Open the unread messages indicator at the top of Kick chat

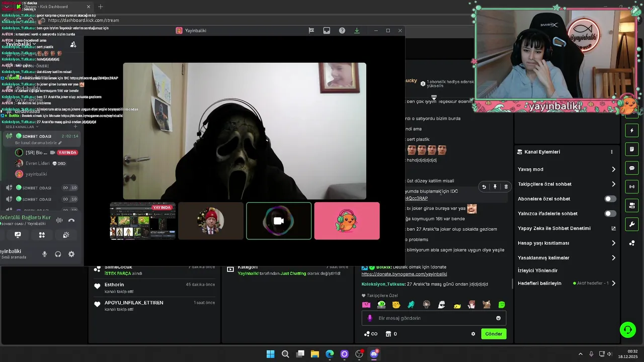click(434, 97)
